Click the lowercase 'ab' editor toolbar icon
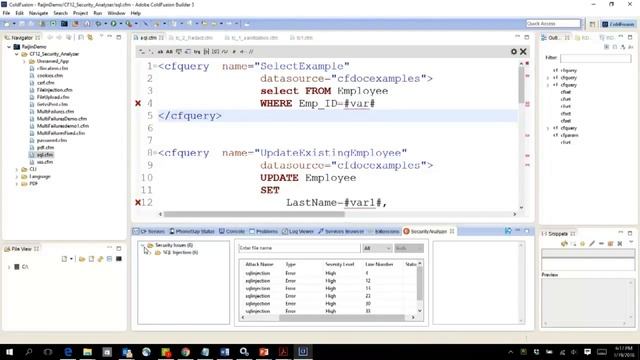This screenshot has width=640, height=360. coord(160,52)
